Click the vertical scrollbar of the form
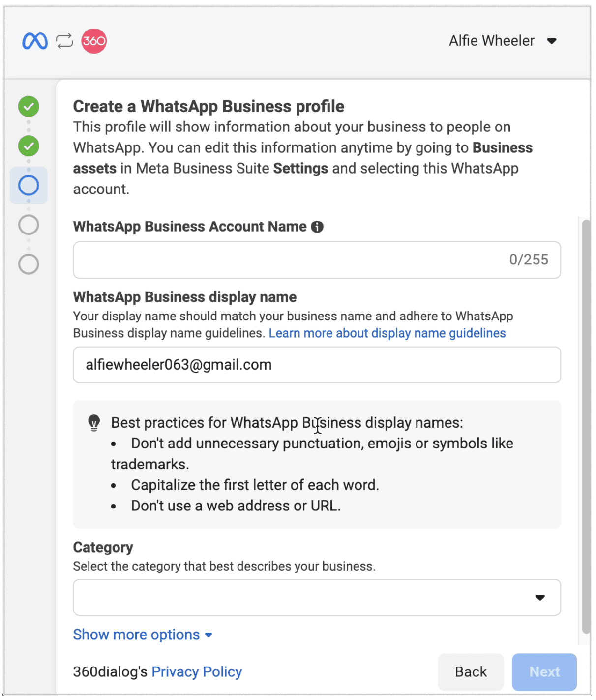Image resolution: width=596 pixels, height=700 pixels. 586,427
